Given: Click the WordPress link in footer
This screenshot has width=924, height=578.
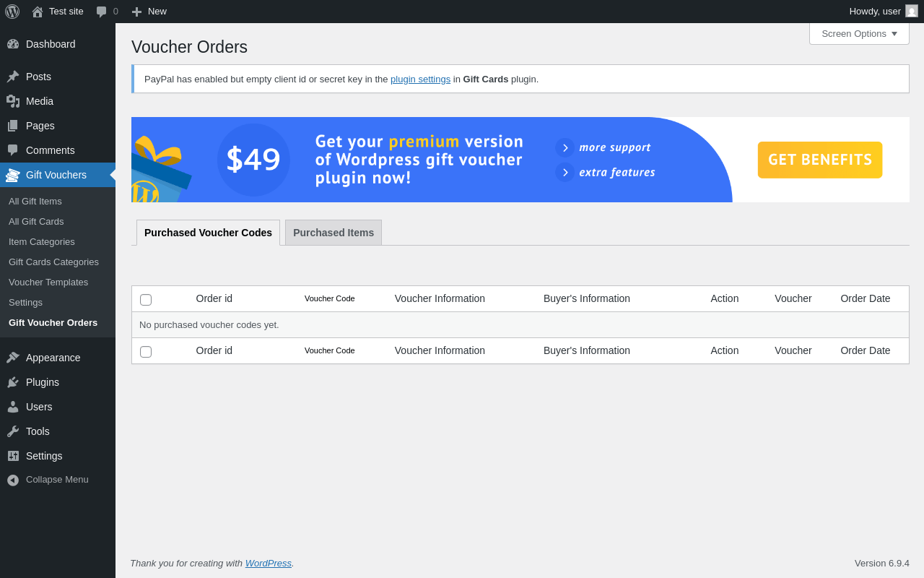Looking at the screenshot, I should coord(268,564).
